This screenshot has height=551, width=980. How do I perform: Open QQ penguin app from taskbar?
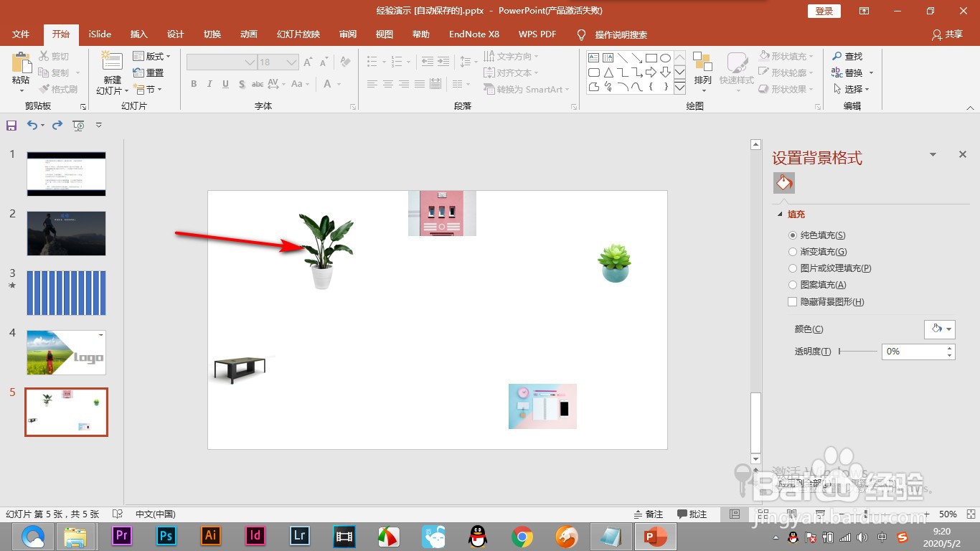pos(477,536)
